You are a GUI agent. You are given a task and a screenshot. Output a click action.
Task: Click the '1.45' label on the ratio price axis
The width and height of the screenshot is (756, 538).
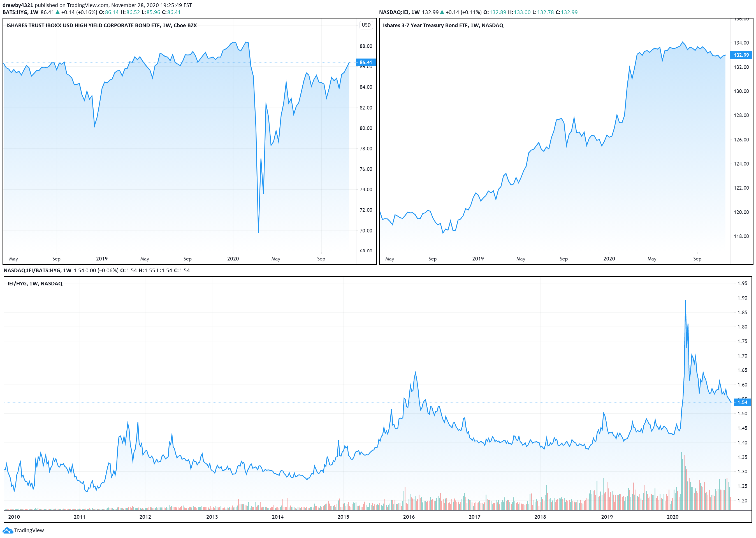(x=743, y=428)
